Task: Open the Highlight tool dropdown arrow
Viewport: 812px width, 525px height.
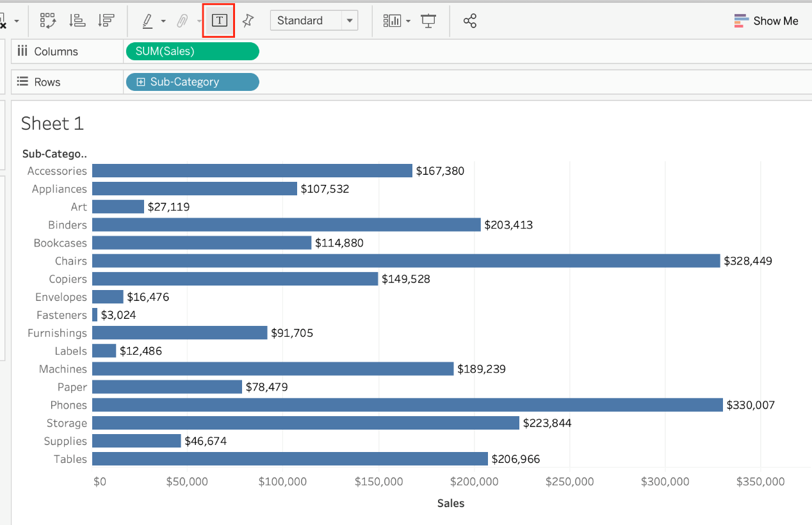Action: [163, 21]
